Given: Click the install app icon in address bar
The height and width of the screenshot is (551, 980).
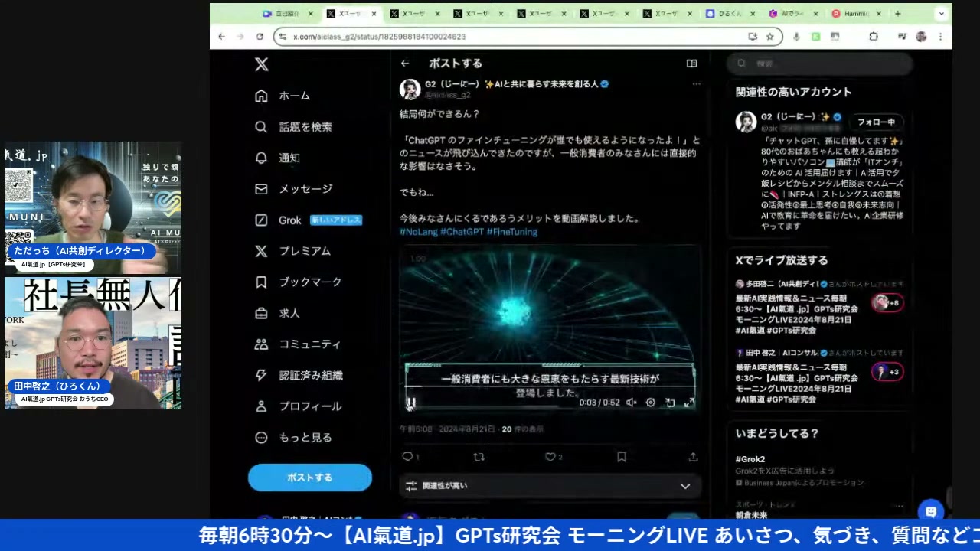Looking at the screenshot, I should [x=753, y=37].
